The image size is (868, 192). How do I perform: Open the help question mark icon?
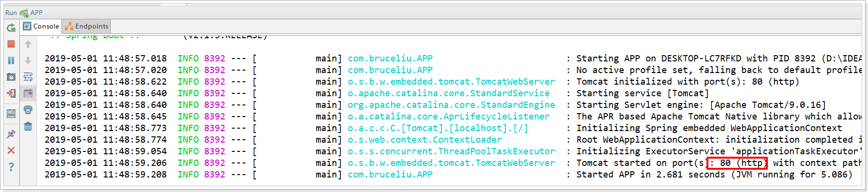coord(11,167)
